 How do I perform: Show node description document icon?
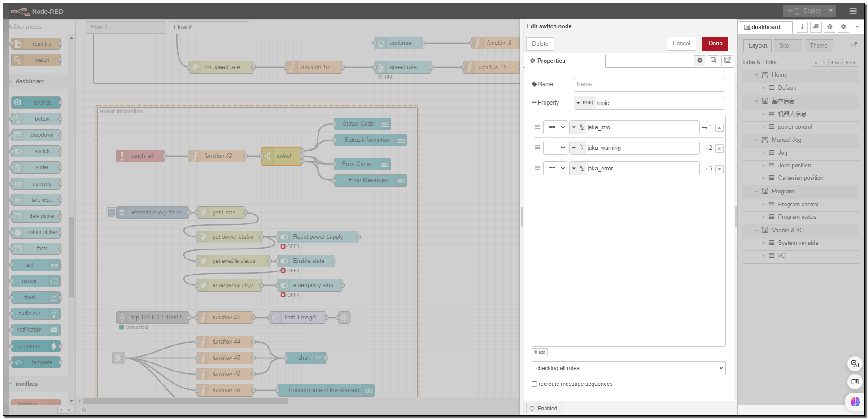click(713, 60)
